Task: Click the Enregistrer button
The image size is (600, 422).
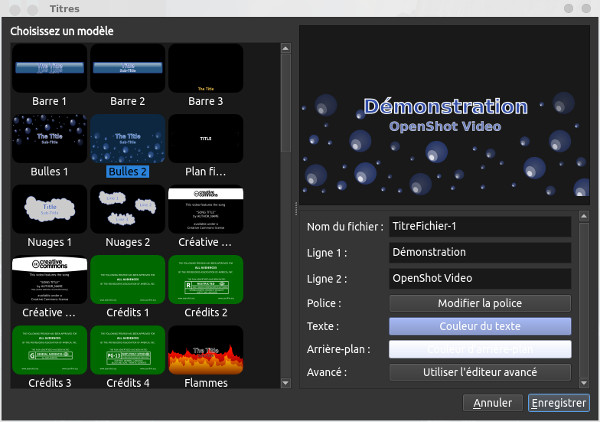Action: tap(559, 403)
